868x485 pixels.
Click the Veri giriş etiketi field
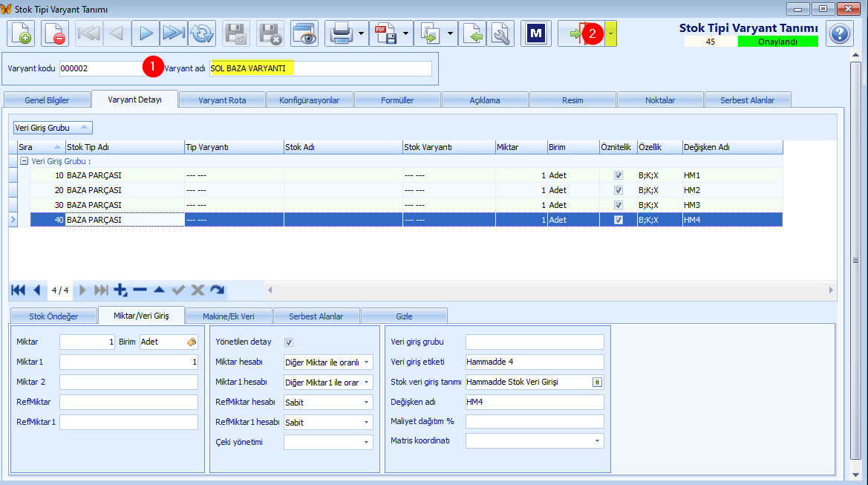coord(535,362)
